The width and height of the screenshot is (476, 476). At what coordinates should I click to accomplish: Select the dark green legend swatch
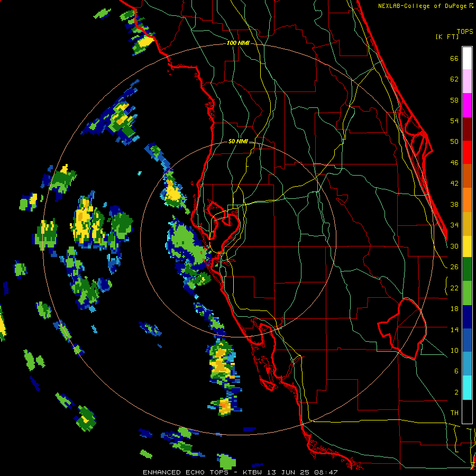tap(467, 269)
